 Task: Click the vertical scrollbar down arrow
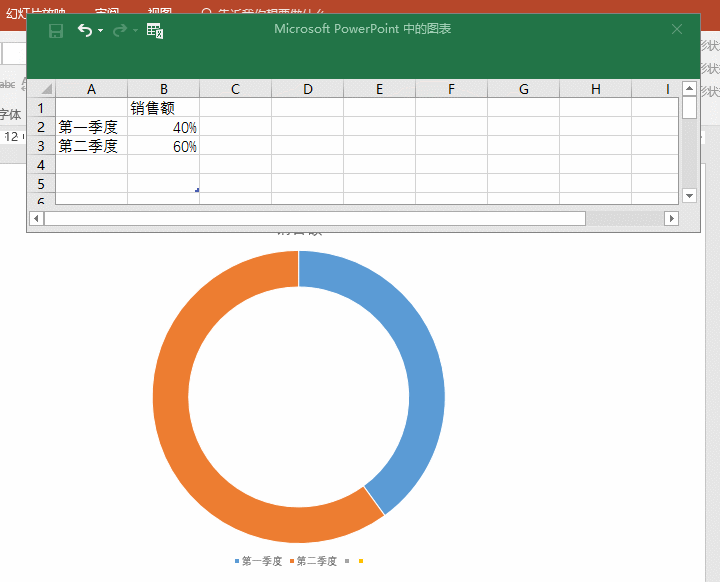689,194
